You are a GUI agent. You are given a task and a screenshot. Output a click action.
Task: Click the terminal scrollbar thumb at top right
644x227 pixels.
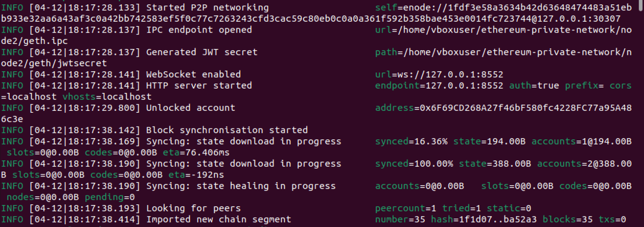point(641,6)
